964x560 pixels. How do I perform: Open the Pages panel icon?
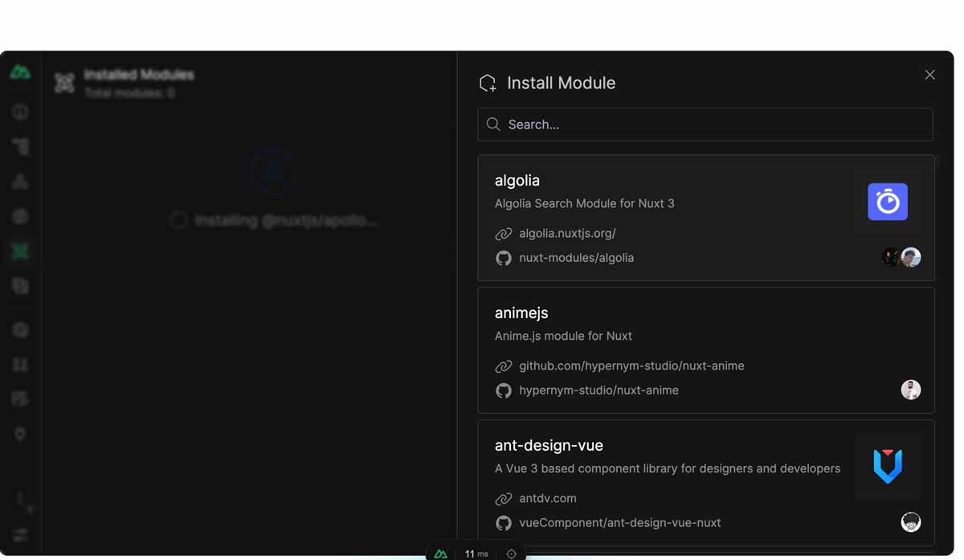20,146
